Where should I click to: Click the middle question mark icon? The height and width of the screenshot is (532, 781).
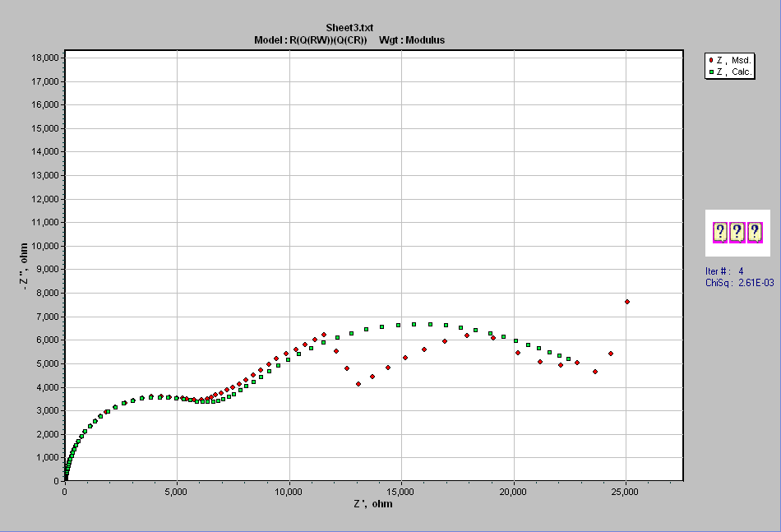pyautogui.click(x=737, y=233)
